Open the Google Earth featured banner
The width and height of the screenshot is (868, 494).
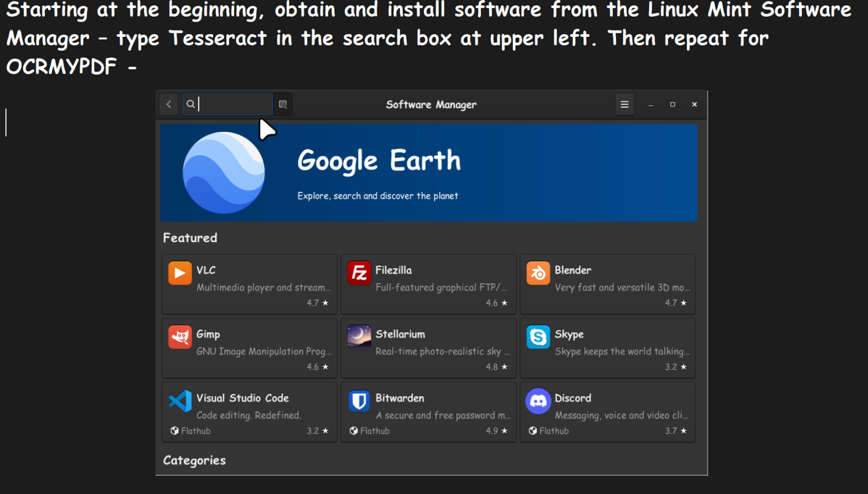428,172
